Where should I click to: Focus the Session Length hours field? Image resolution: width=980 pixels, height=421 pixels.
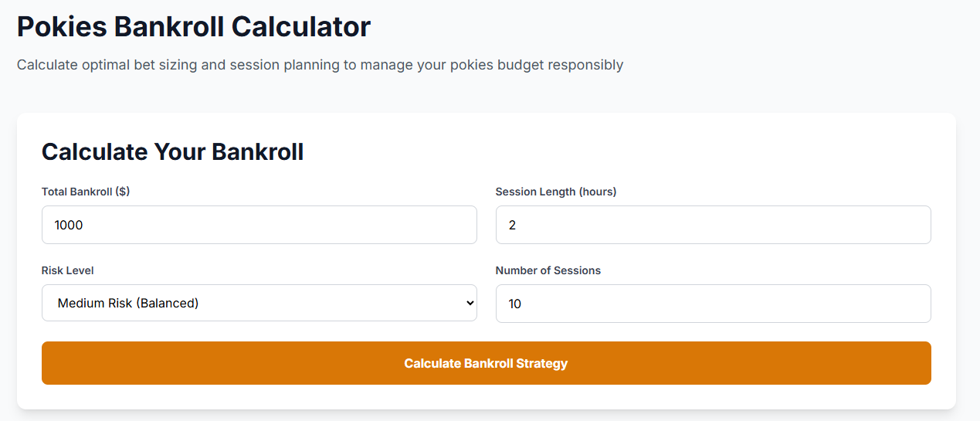coord(713,225)
